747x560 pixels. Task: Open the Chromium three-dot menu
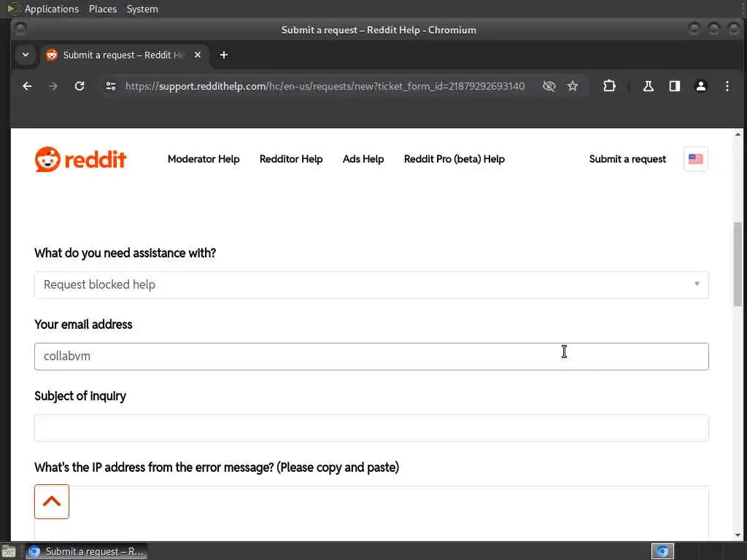[727, 86]
